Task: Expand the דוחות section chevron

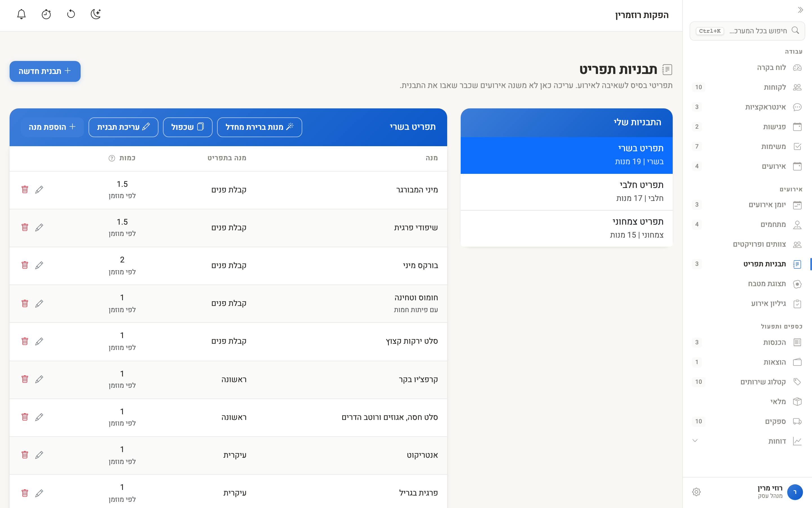Action: (x=695, y=441)
